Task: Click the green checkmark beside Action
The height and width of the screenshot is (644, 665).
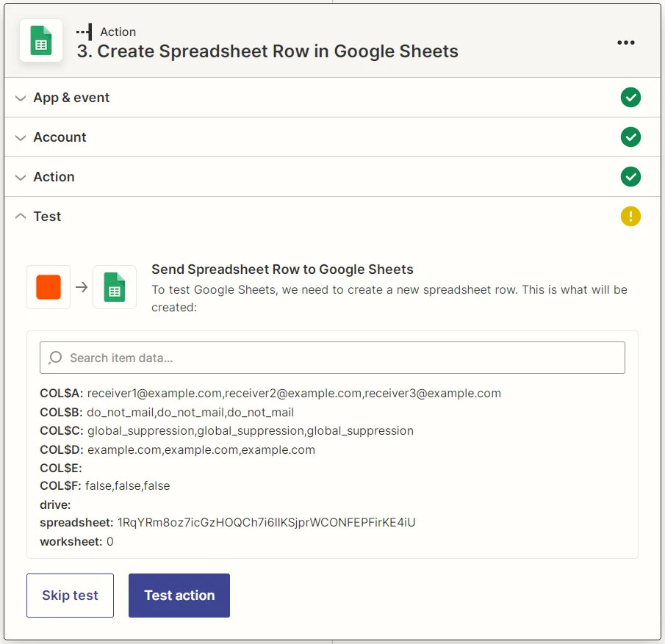Action: coord(630,176)
